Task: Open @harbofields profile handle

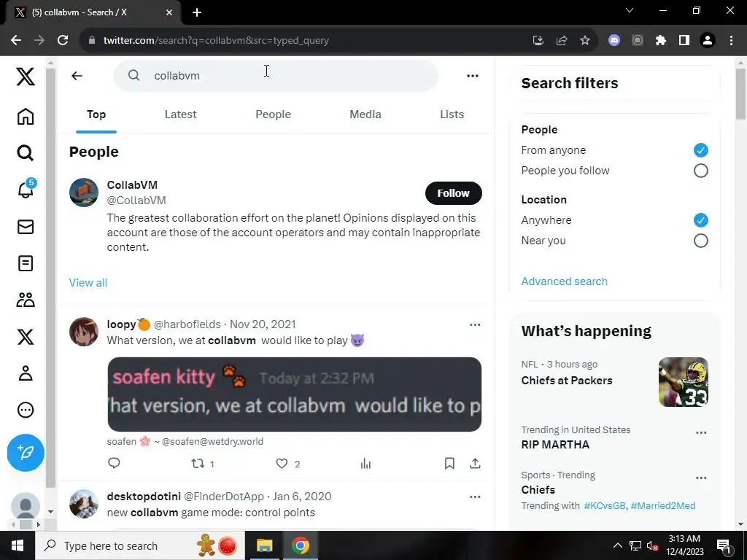Action: tap(187, 324)
